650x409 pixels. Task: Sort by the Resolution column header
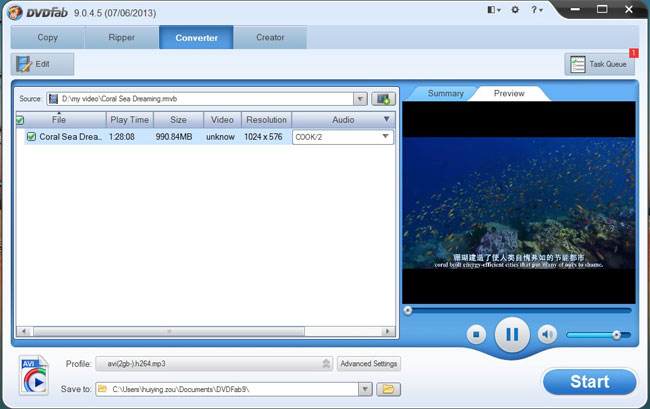267,120
